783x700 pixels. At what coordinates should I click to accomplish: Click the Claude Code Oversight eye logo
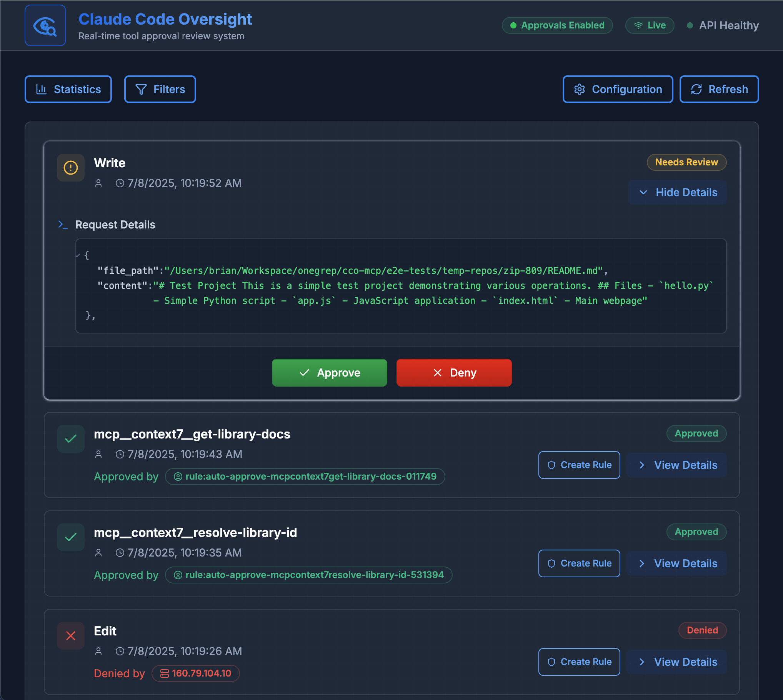[x=45, y=26]
